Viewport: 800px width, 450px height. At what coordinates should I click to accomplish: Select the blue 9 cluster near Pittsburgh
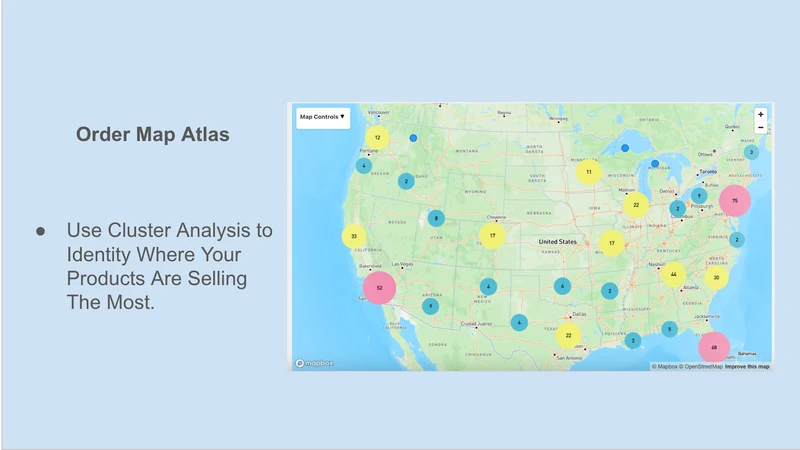pyautogui.click(x=699, y=195)
